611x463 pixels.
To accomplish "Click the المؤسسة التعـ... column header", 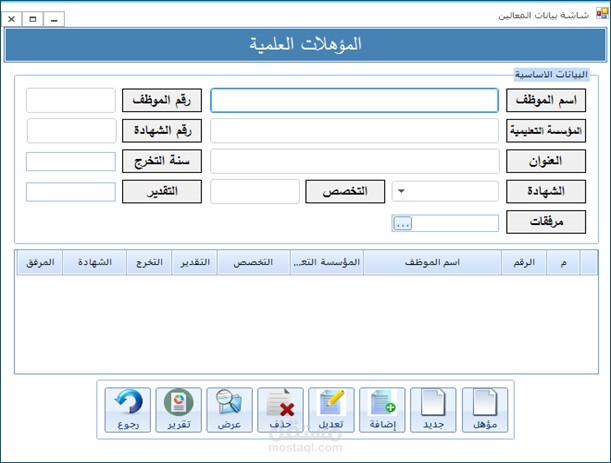I will (327, 263).
